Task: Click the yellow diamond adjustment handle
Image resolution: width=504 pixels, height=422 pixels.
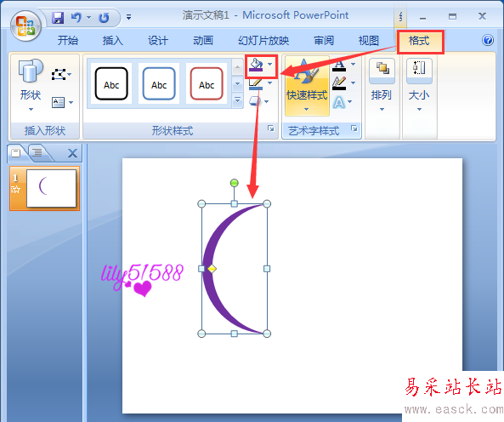Action: [212, 269]
